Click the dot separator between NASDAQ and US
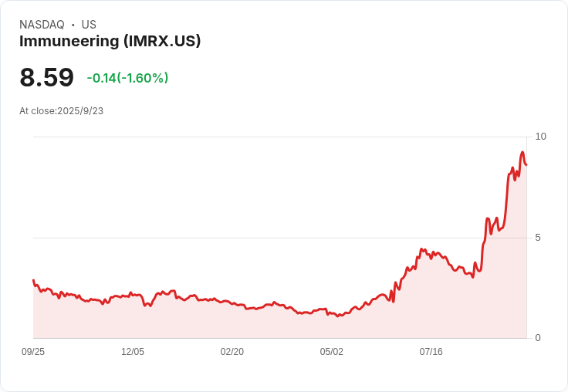Viewport: 568px width, 392px height. coord(73,25)
